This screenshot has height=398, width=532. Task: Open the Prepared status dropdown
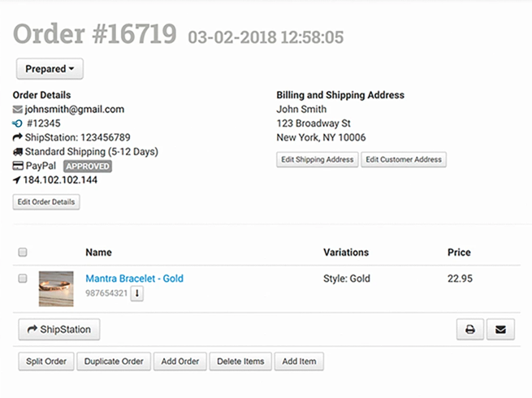[50, 69]
